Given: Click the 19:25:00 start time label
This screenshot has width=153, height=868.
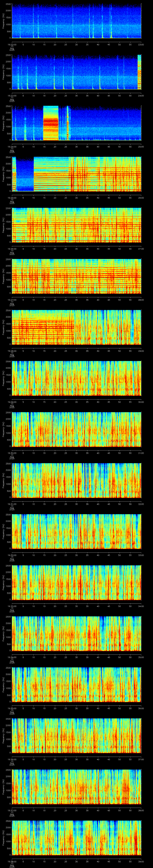Looking at the screenshot, I should coord(12,198).
